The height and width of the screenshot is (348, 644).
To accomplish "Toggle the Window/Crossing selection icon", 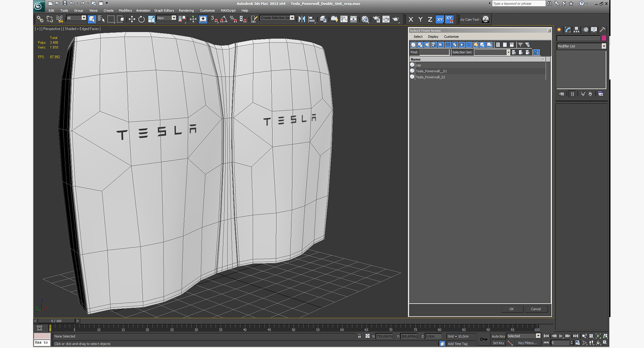I will coord(121,19).
